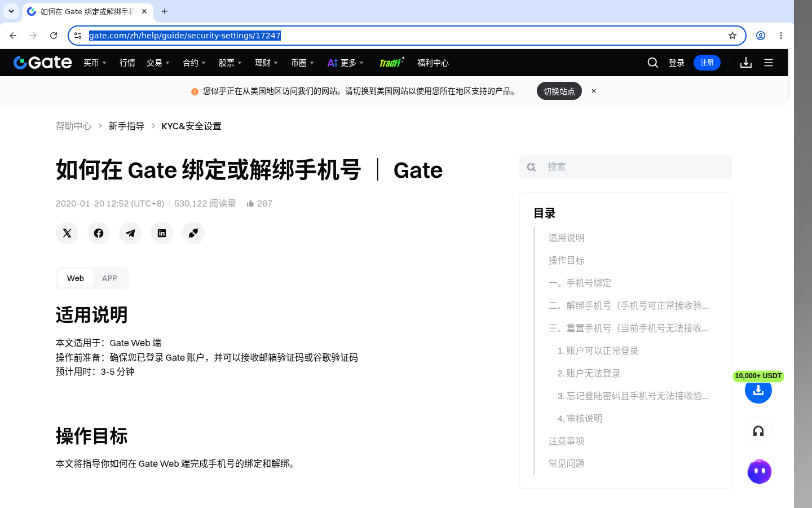Jump to 1. 账户可以正常登录 in contents
The width and height of the screenshot is (812, 508).
(598, 351)
